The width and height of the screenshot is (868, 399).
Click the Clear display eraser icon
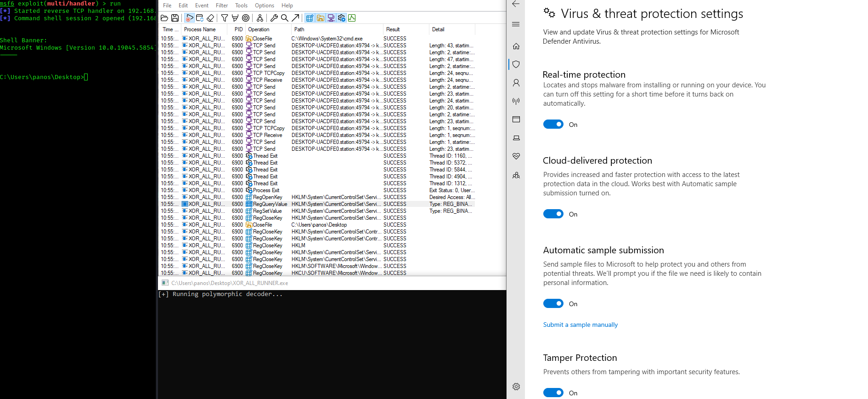coord(210,18)
